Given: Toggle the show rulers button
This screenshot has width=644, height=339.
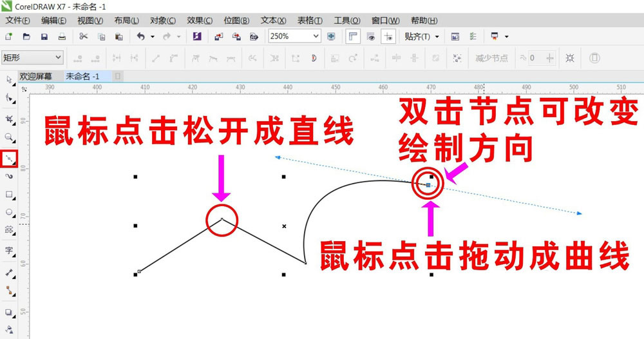Looking at the screenshot, I should [x=353, y=37].
